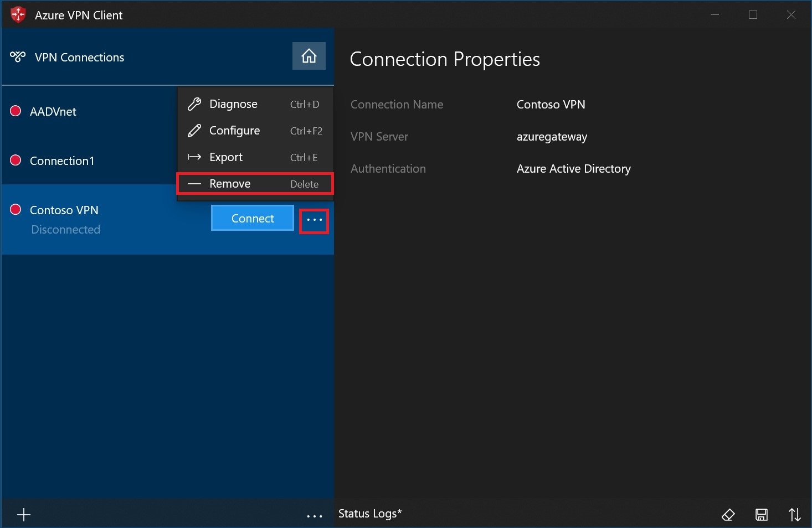The image size is (812, 528).
Task: Click the up-down arrows icon near status logs
Action: click(794, 514)
